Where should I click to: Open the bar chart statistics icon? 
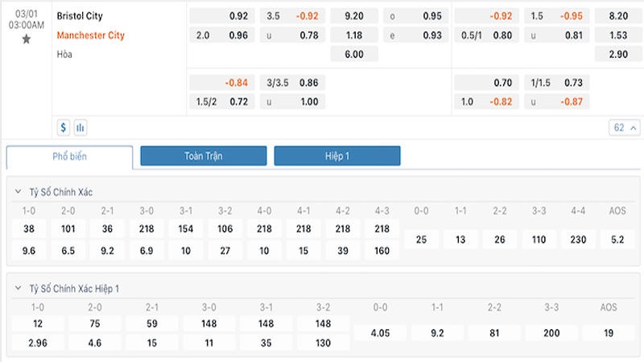80,128
